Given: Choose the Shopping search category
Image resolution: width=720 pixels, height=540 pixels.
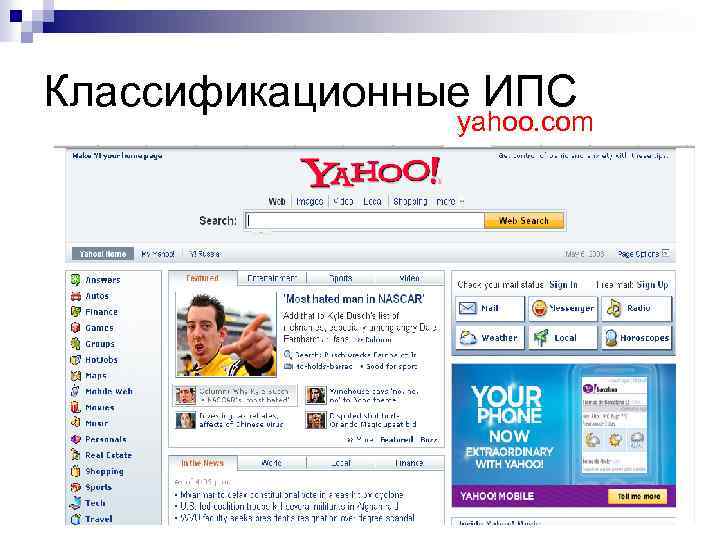Looking at the screenshot, I should tap(410, 202).
